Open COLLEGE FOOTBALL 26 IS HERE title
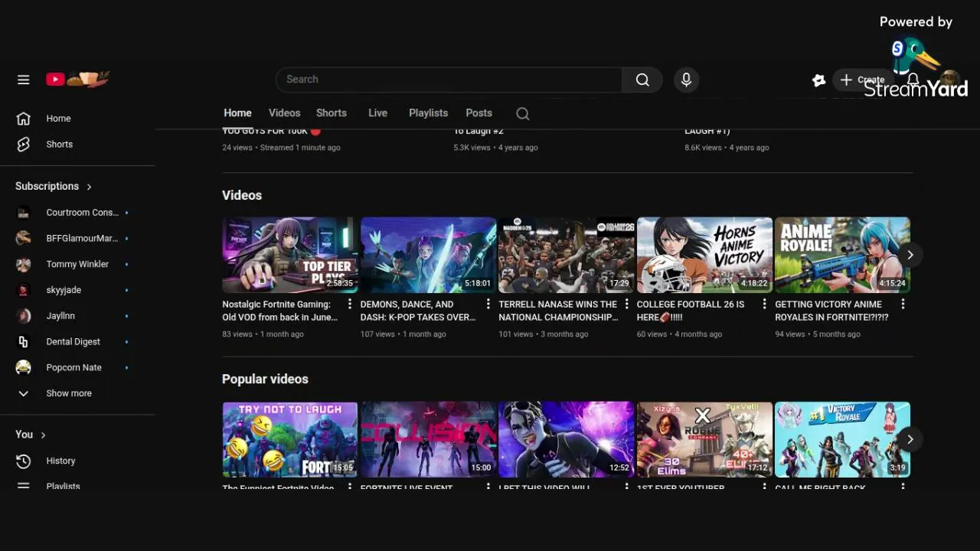980x551 pixels. coord(691,311)
